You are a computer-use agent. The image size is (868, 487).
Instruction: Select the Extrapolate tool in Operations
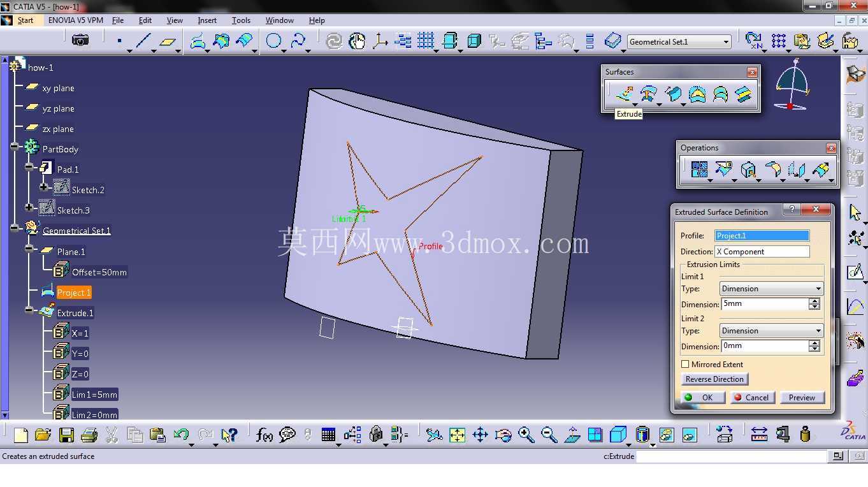[x=821, y=170]
